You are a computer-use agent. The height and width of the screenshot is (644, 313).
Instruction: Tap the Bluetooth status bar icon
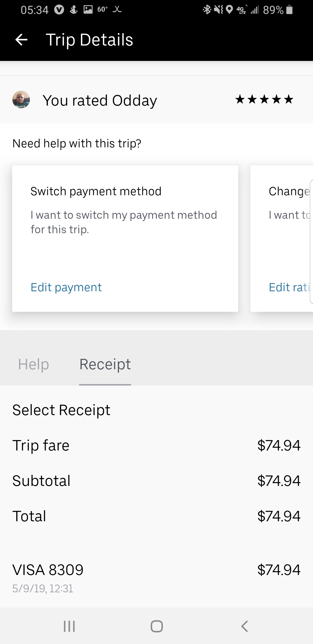[x=207, y=10]
